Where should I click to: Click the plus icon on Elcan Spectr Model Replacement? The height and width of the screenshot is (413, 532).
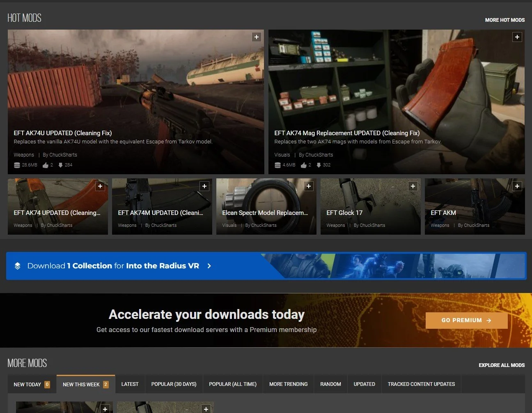309,186
